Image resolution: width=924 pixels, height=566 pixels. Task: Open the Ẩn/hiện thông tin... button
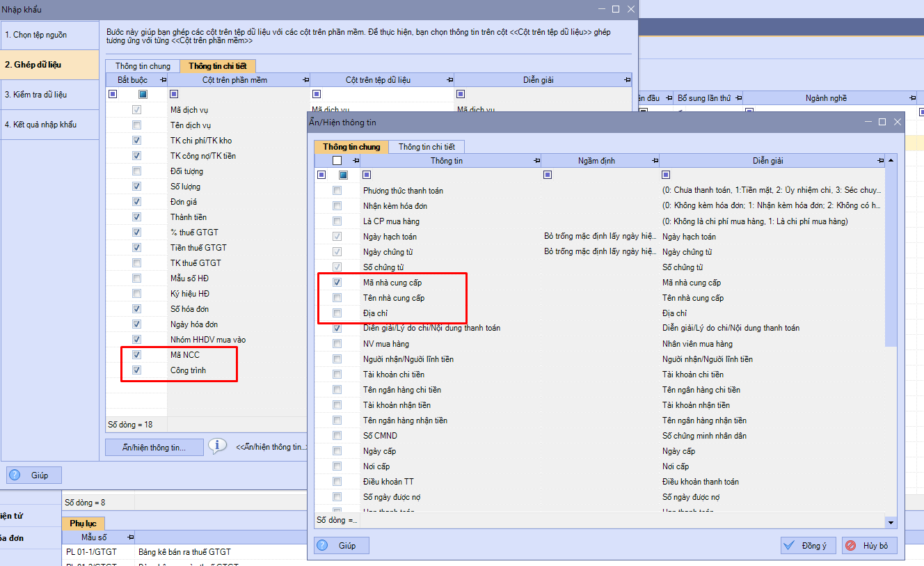tap(154, 447)
